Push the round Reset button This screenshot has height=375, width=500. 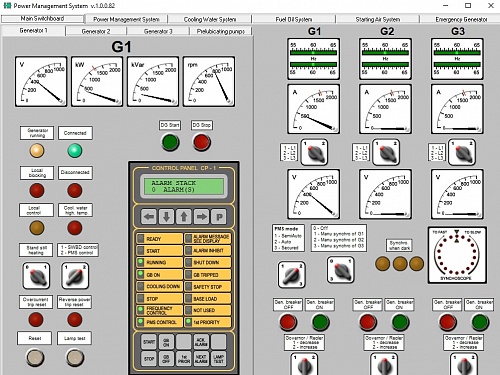pyautogui.click(x=35, y=358)
